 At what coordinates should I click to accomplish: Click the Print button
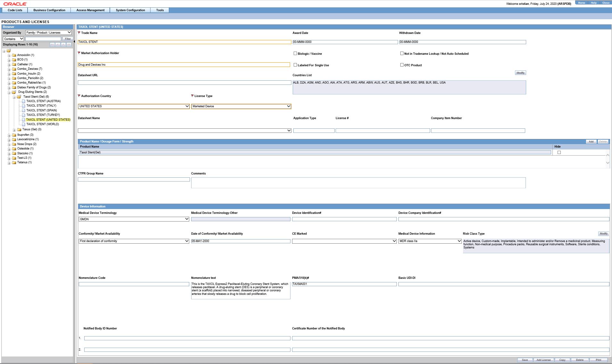tap(598, 360)
